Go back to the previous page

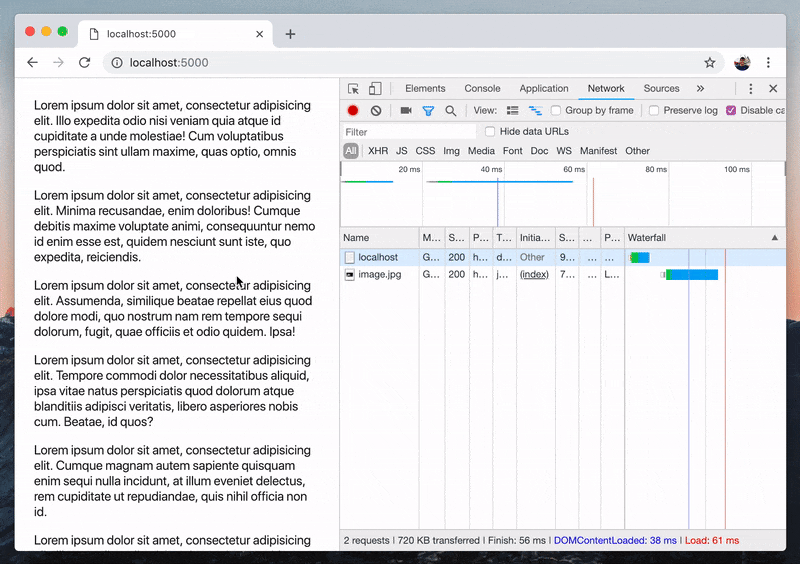(x=33, y=62)
